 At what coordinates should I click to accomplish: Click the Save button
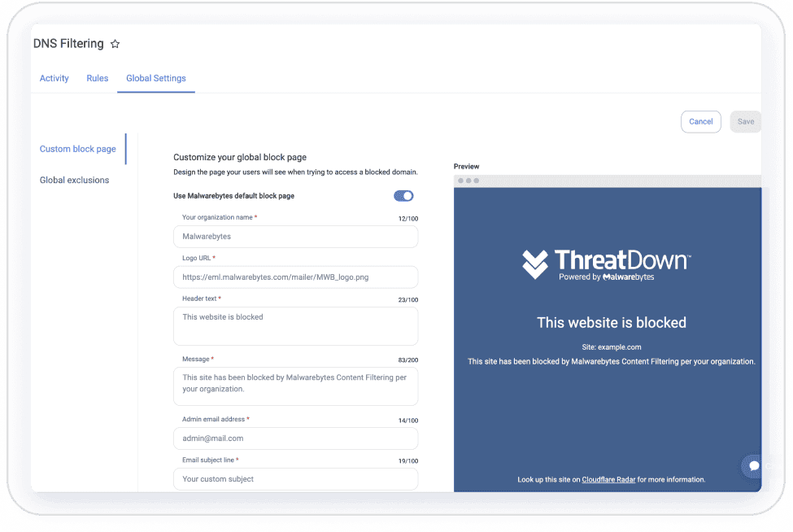746,122
